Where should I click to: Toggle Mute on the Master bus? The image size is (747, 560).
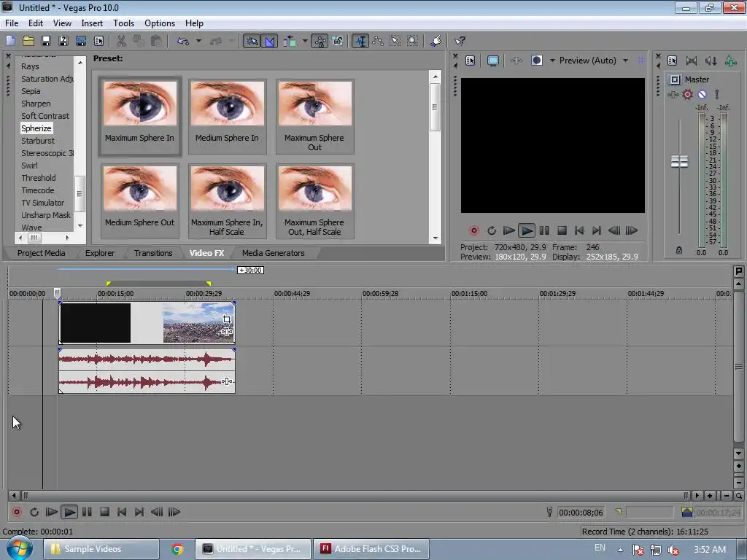pyautogui.click(x=702, y=94)
